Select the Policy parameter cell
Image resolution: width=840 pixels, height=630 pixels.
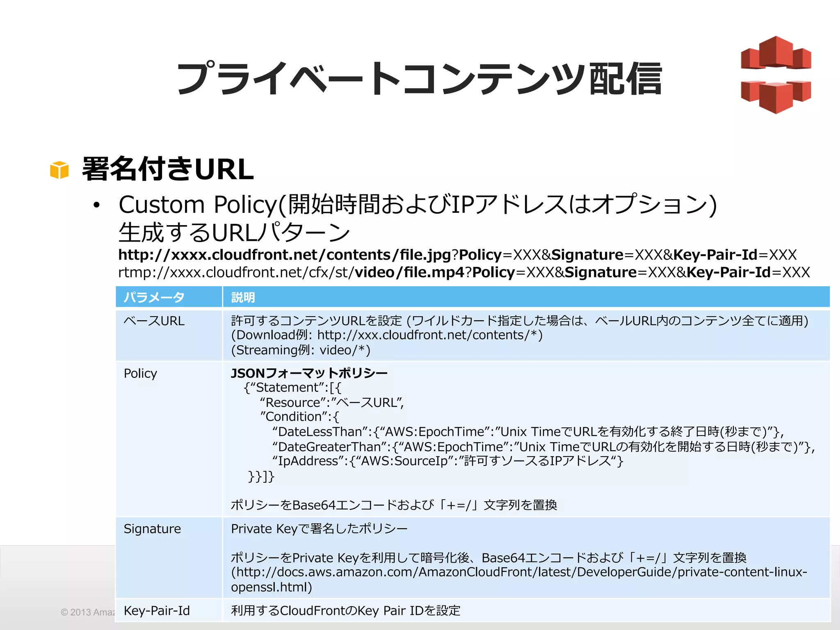click(x=169, y=438)
